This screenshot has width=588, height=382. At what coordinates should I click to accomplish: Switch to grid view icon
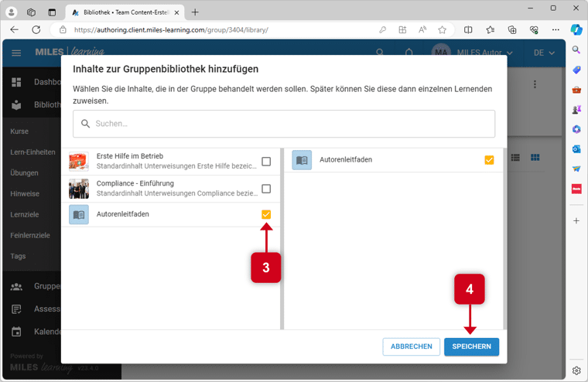tap(535, 158)
